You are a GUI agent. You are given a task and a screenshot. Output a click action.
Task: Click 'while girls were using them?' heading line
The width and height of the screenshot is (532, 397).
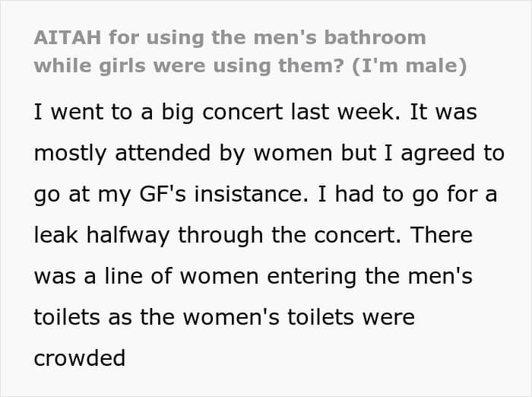point(189,66)
